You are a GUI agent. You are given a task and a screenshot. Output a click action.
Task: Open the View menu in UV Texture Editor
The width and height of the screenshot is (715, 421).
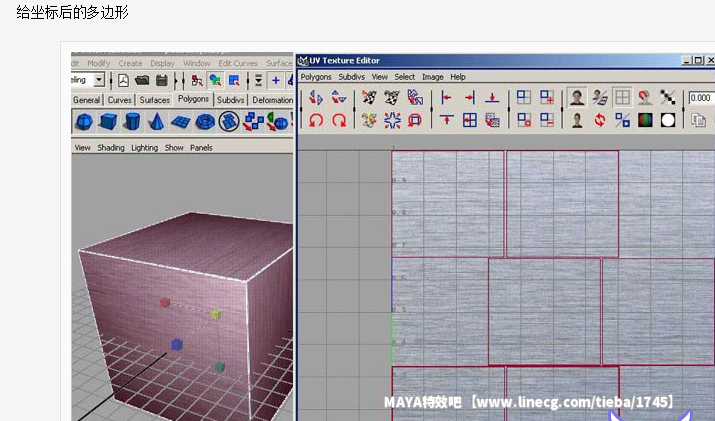click(379, 77)
